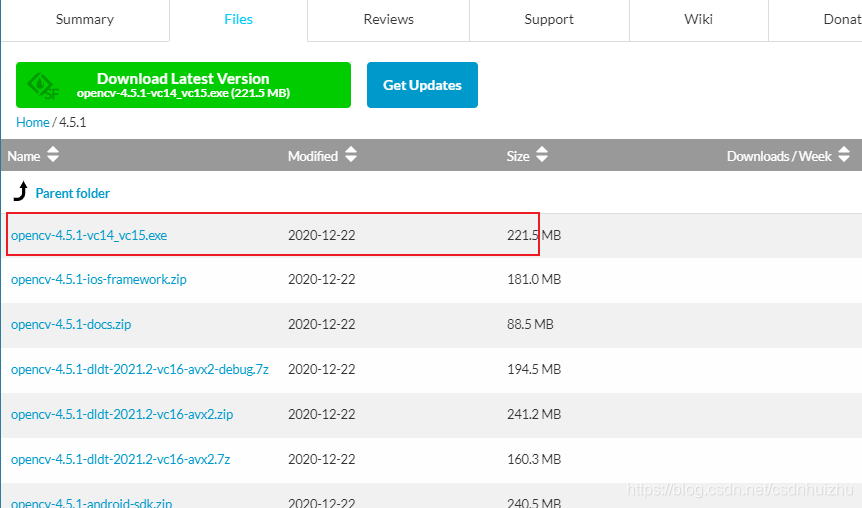Open opencv-4.5.1-dldt-2021.2-vc16-avx2-debug.7z link
This screenshot has width=862, height=508.
click(140, 369)
